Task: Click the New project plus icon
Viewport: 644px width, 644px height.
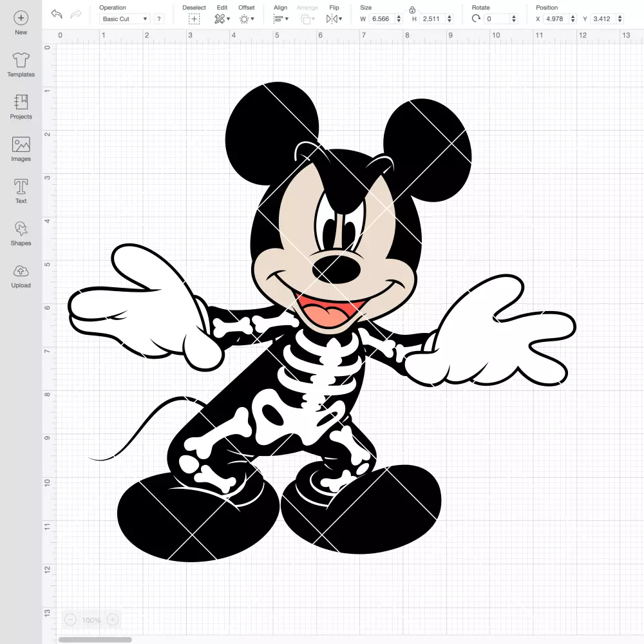Action: (21, 17)
